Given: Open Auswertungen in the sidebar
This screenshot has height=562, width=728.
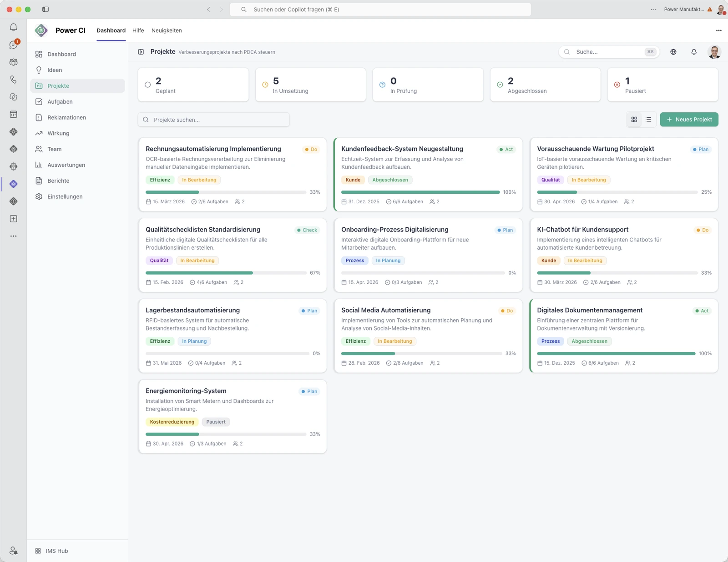Looking at the screenshot, I should pos(78,165).
